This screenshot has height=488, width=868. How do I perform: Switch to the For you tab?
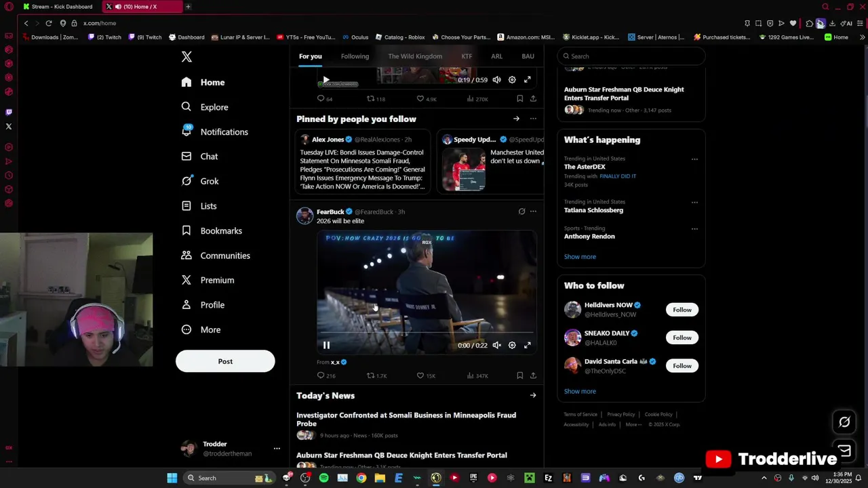click(311, 56)
